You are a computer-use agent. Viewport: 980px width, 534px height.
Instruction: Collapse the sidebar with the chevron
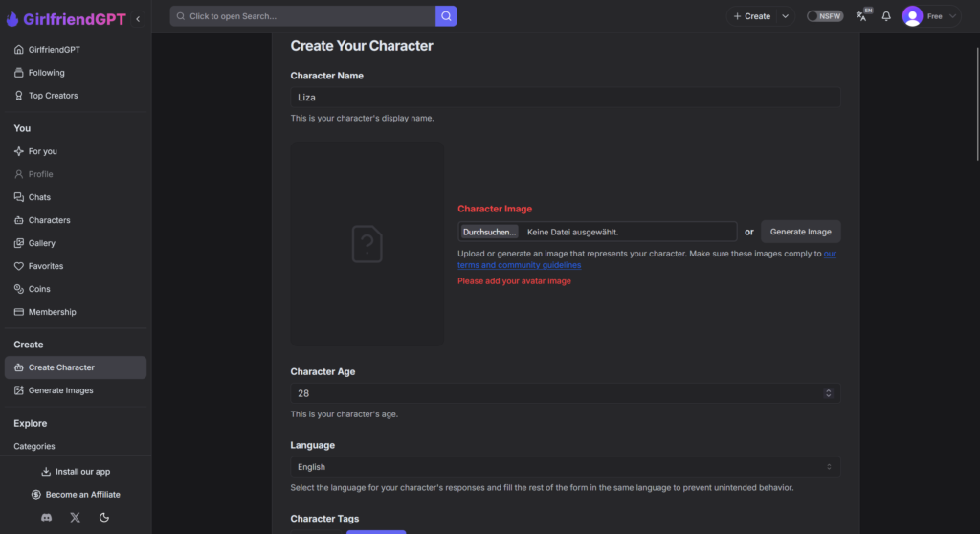138,19
